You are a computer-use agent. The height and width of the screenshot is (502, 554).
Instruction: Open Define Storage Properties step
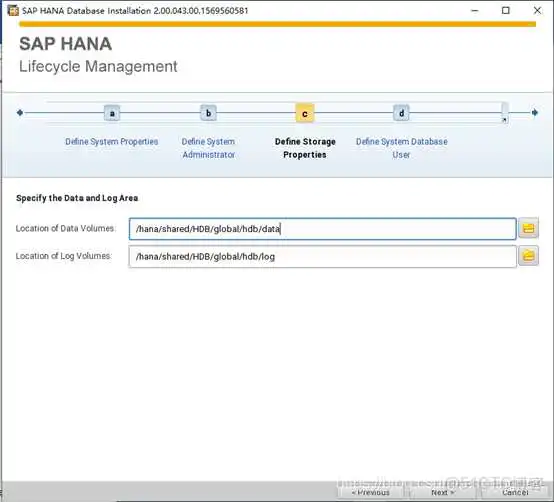(305, 148)
